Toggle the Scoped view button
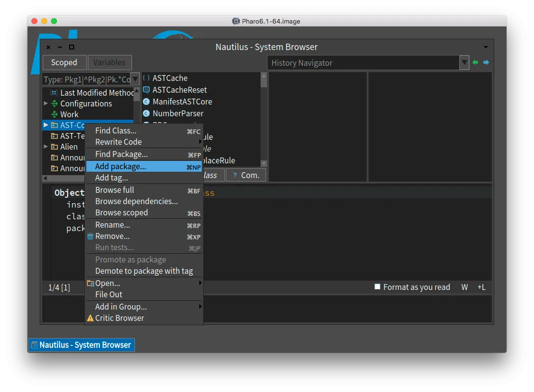 64,63
